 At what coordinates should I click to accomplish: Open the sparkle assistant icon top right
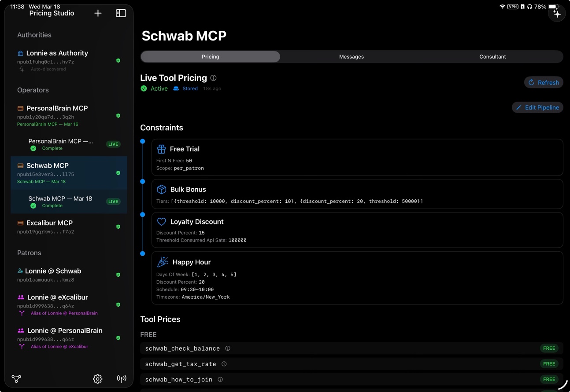[x=557, y=14]
